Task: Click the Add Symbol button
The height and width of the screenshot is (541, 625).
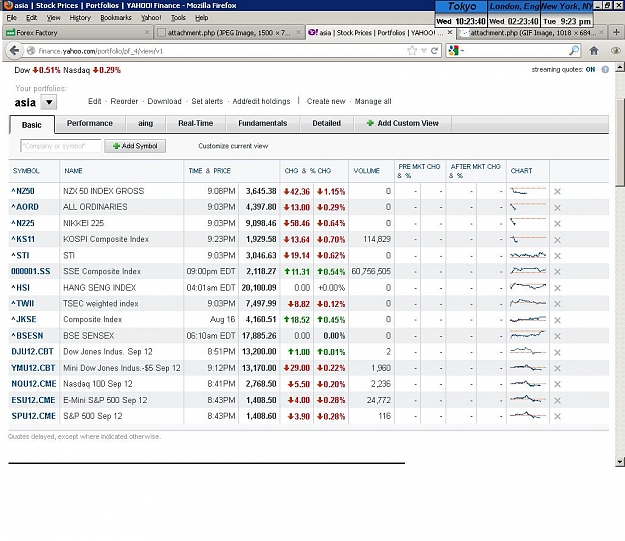Action: pos(135,146)
